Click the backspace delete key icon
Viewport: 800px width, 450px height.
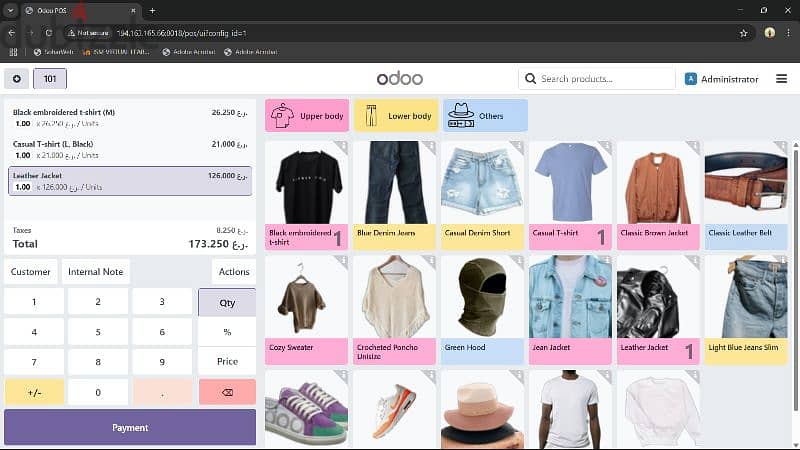pyautogui.click(x=227, y=392)
